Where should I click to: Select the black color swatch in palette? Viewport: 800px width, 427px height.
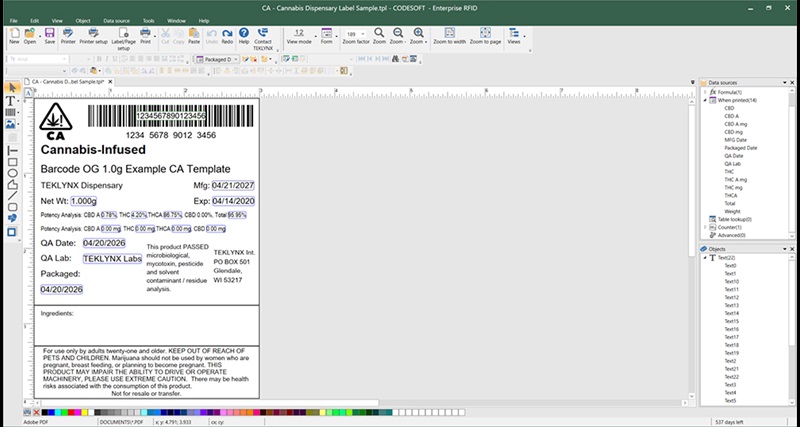point(45,412)
